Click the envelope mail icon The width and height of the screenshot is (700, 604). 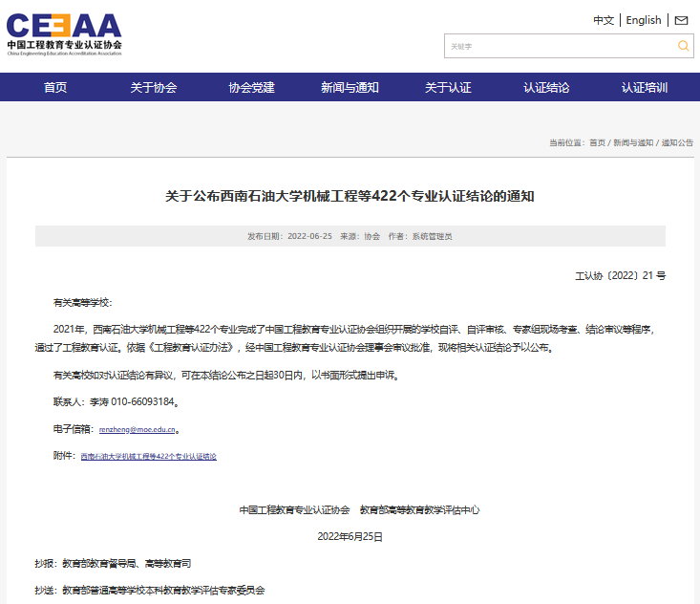pyautogui.click(x=681, y=20)
